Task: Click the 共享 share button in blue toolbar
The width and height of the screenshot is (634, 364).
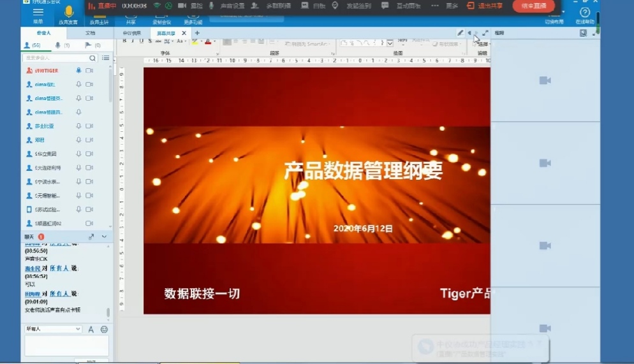Action: 131,19
